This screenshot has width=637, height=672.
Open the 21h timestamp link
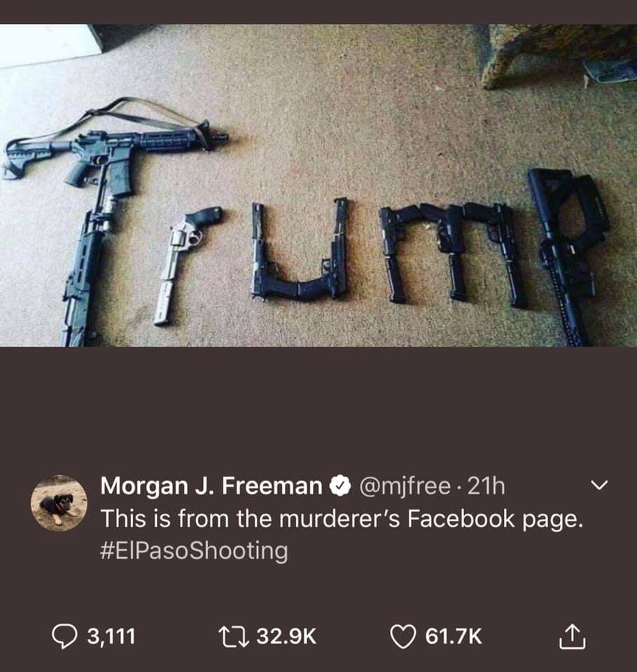(486, 486)
